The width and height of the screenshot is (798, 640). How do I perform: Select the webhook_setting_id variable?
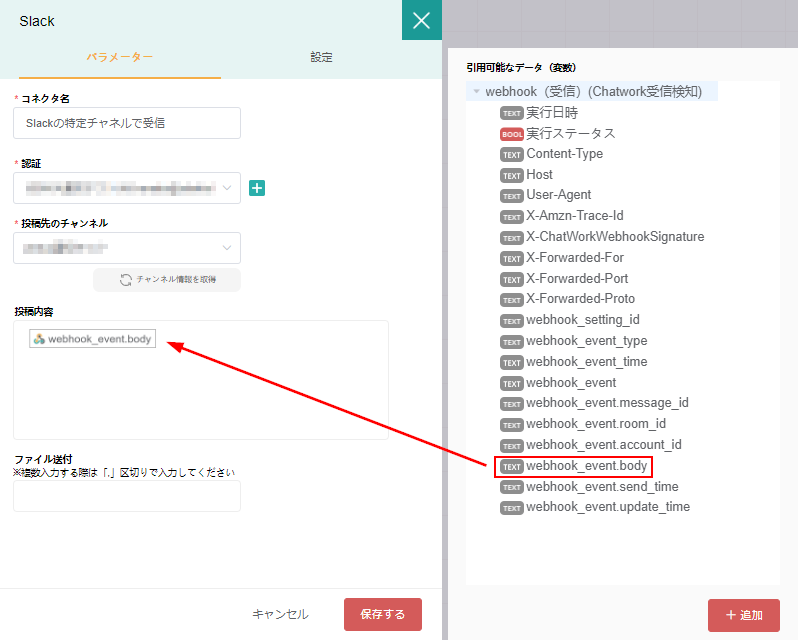coord(570,319)
